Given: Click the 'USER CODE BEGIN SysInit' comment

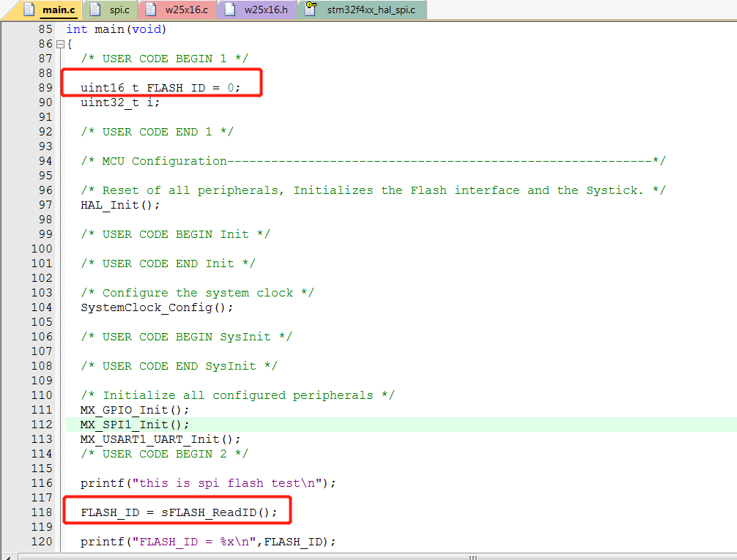Looking at the screenshot, I should (186, 337).
